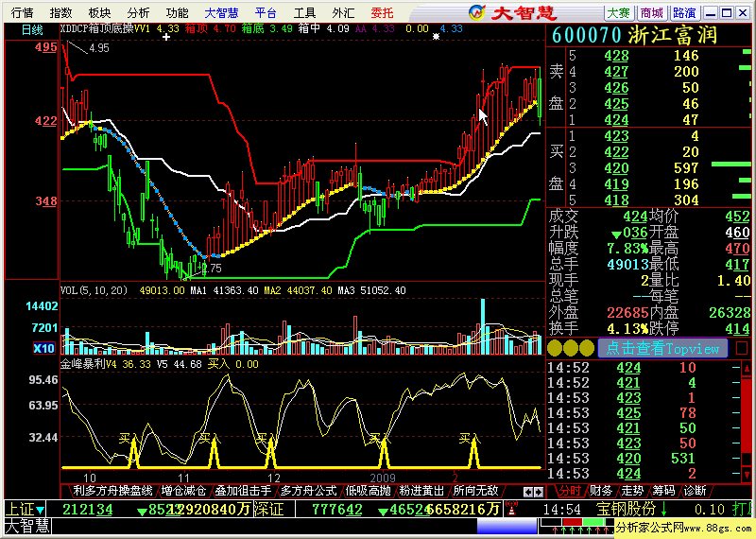Click the VOL(5,10,20) indicator label
This screenshot has height=539, width=756.
pyautogui.click(x=94, y=290)
